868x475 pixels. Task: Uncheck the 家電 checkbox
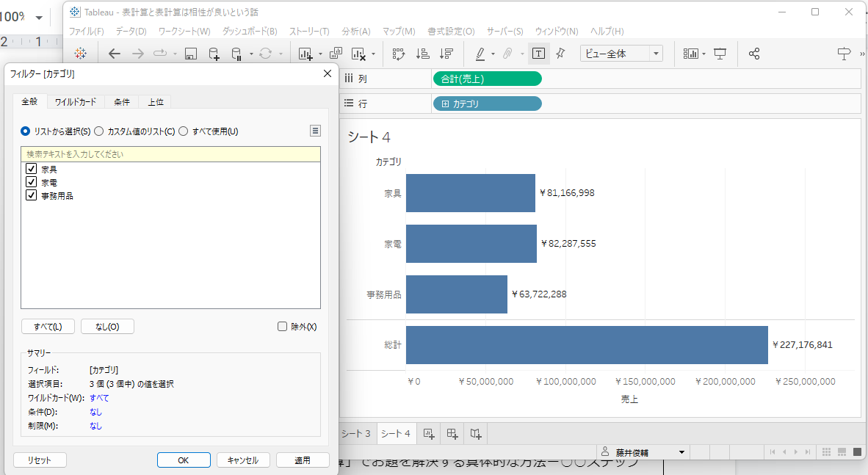click(x=32, y=182)
